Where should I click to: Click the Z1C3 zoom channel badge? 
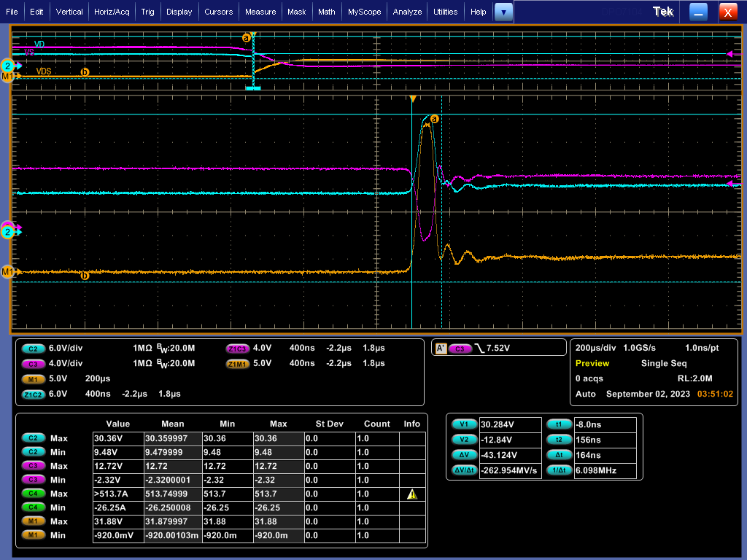238,349
